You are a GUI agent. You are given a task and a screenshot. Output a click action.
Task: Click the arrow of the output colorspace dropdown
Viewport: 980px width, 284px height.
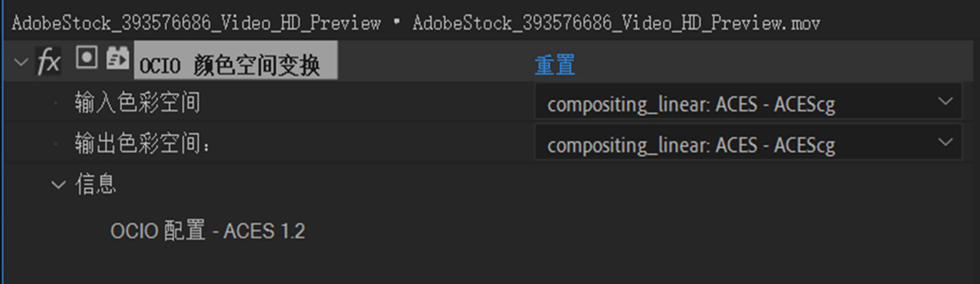tap(945, 142)
